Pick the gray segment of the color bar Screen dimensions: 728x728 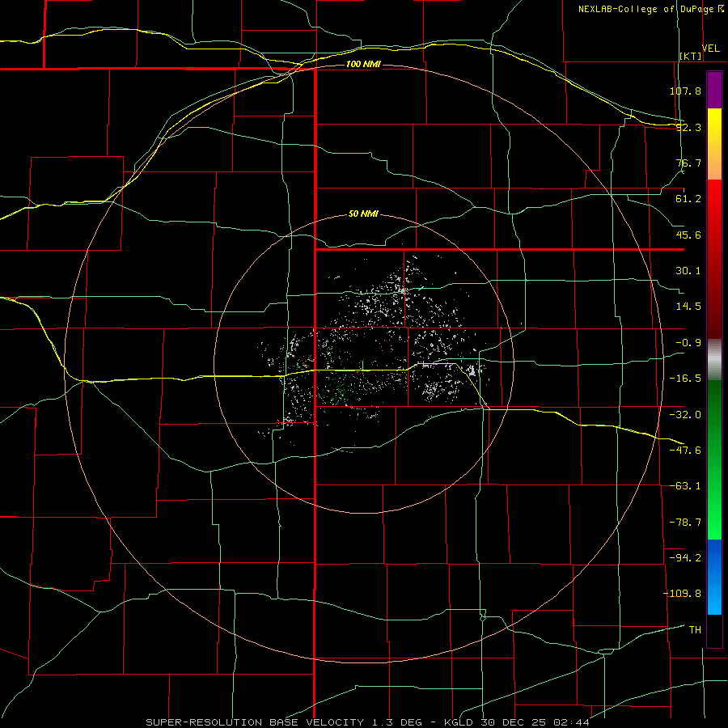714,360
